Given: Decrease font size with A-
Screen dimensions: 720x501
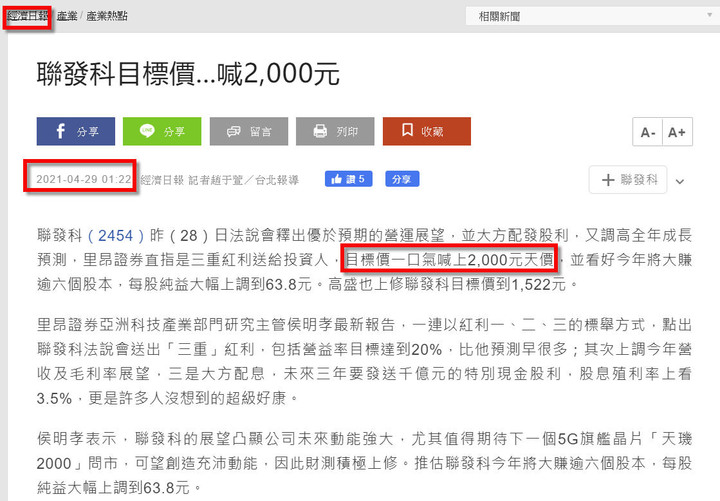Looking at the screenshot, I should pos(647,132).
